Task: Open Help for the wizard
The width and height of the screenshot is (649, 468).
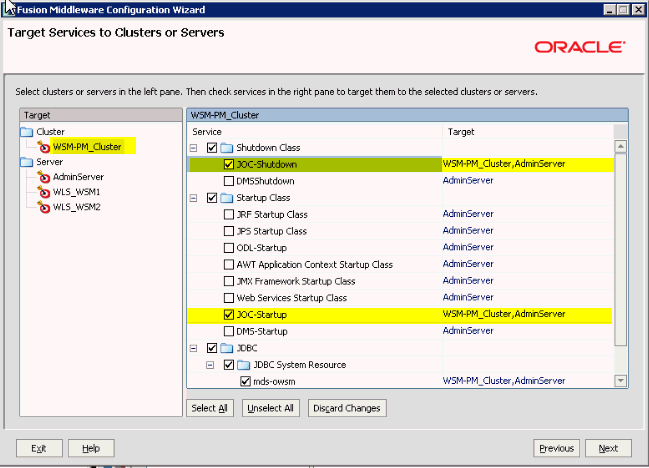Action: click(91, 448)
